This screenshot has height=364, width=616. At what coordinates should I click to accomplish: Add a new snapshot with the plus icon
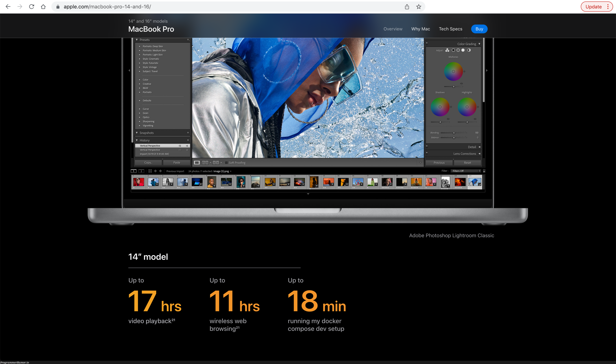coord(188,133)
